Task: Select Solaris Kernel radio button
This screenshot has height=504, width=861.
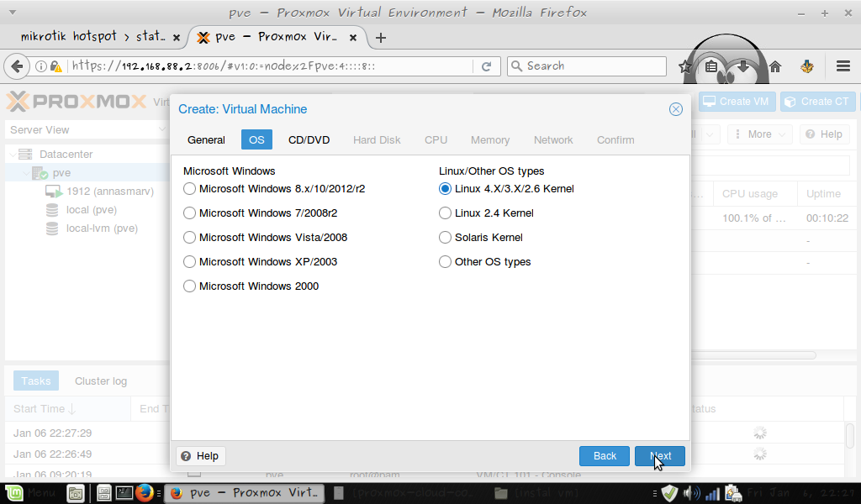Action: click(x=445, y=238)
